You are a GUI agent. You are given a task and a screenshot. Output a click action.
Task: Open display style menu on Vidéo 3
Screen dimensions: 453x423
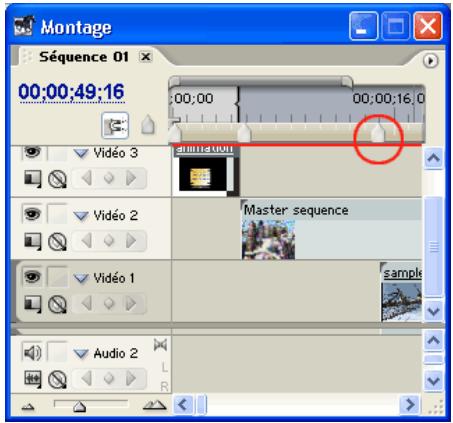(x=33, y=179)
